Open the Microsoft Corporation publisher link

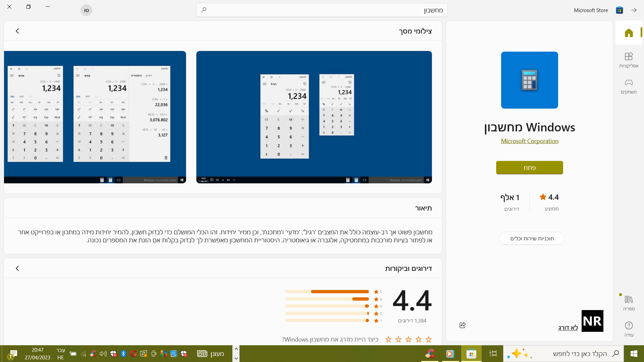(529, 141)
